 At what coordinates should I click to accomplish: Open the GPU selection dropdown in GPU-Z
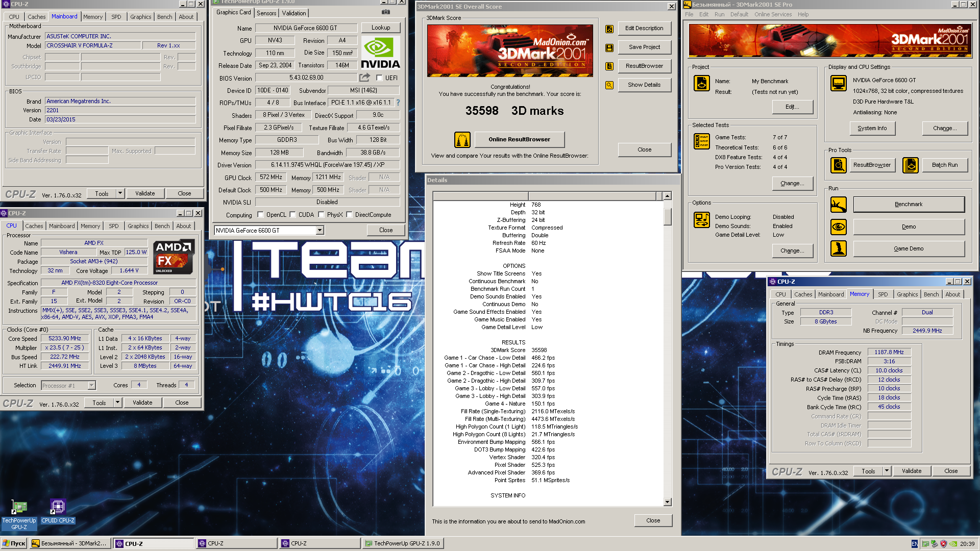pos(320,231)
